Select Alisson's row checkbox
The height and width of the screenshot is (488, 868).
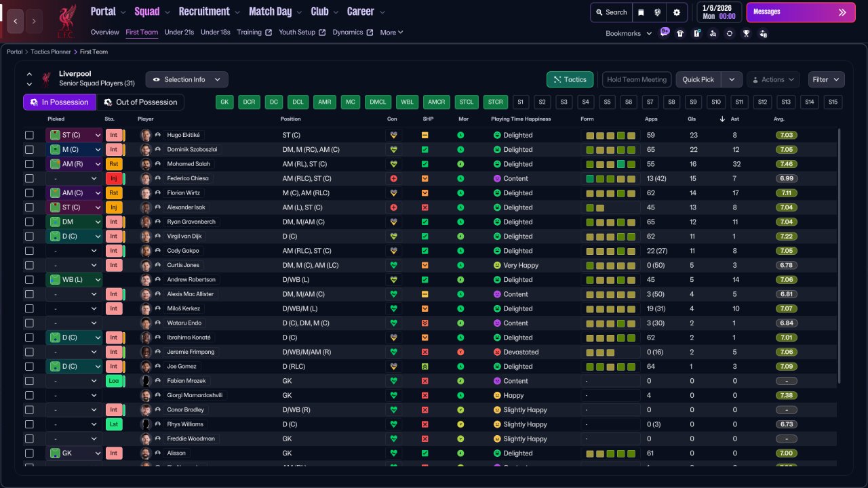pos(29,453)
